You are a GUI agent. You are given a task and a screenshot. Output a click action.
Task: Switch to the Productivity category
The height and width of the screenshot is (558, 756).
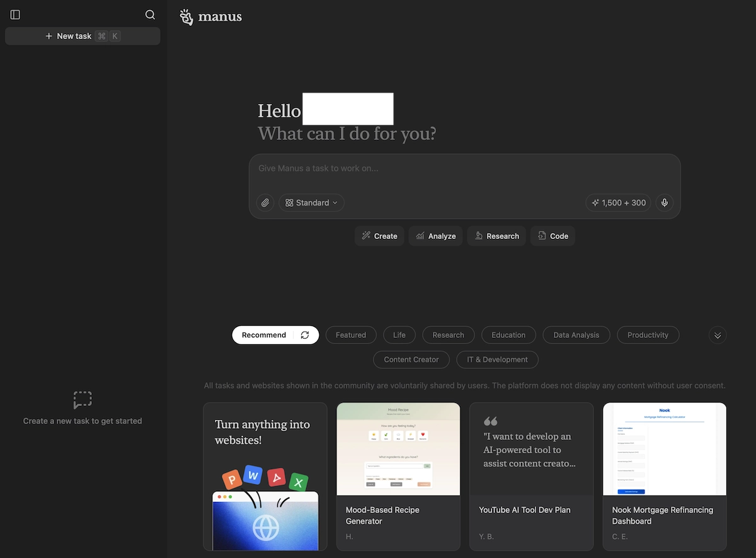tap(648, 335)
